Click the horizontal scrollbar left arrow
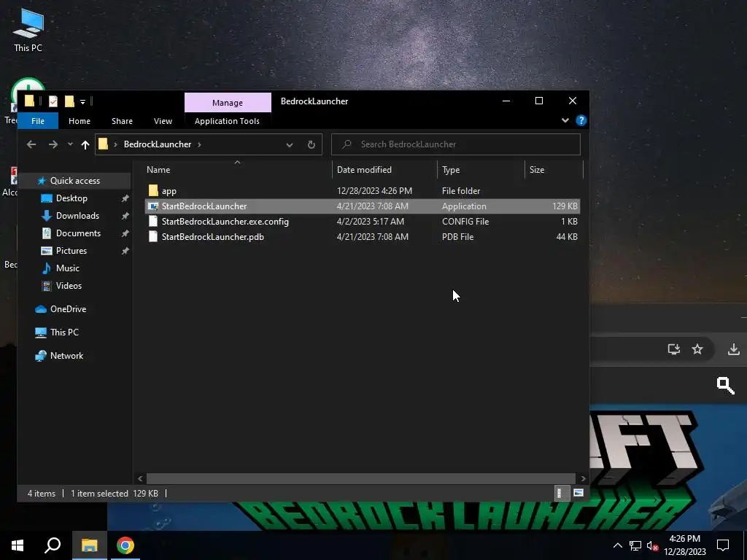Viewport: 747px width, 560px height. click(140, 478)
